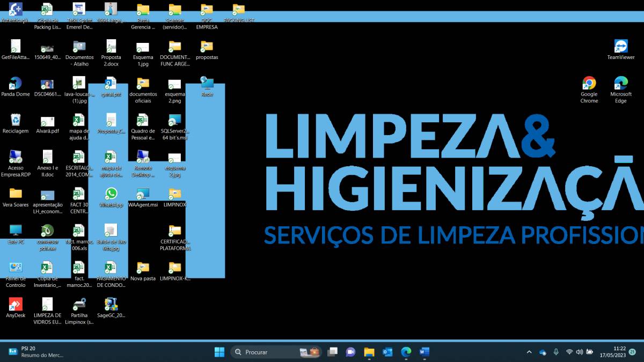
Task: Select the Este PC icon
Action: pos(16,234)
